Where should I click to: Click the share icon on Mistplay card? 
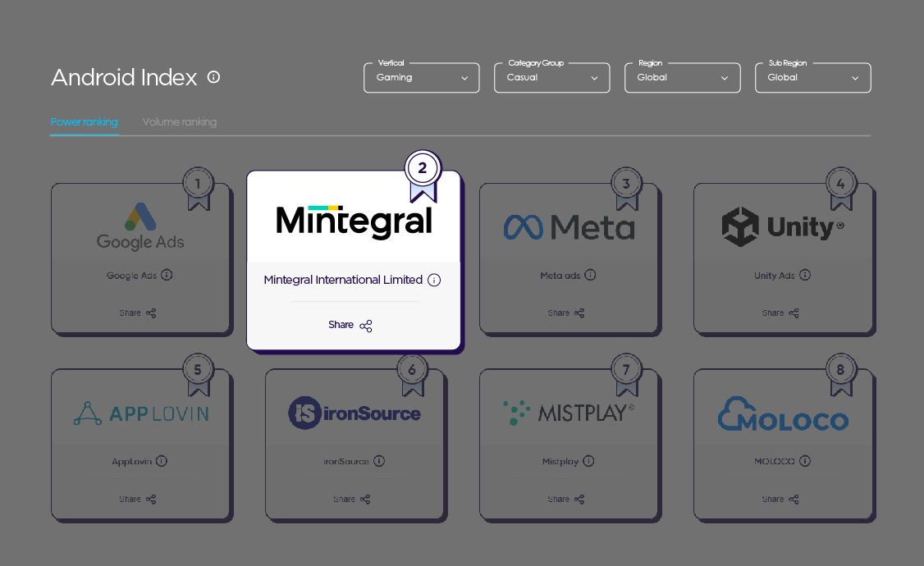pyautogui.click(x=579, y=499)
